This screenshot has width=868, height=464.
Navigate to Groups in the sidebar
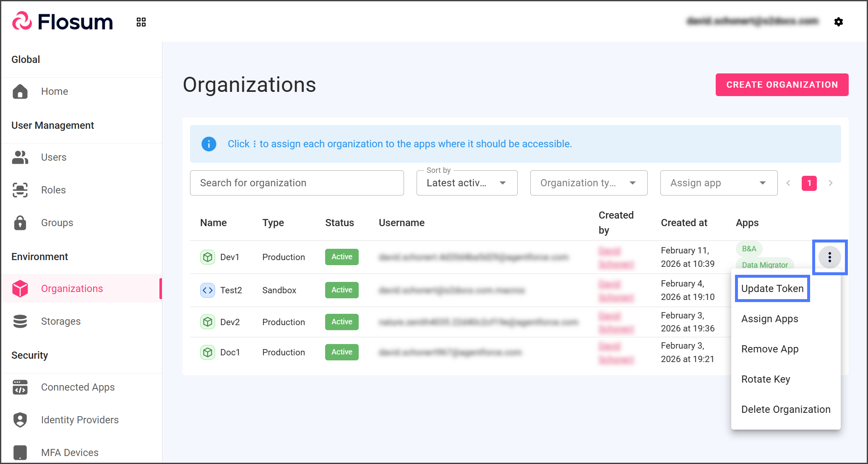tap(57, 223)
